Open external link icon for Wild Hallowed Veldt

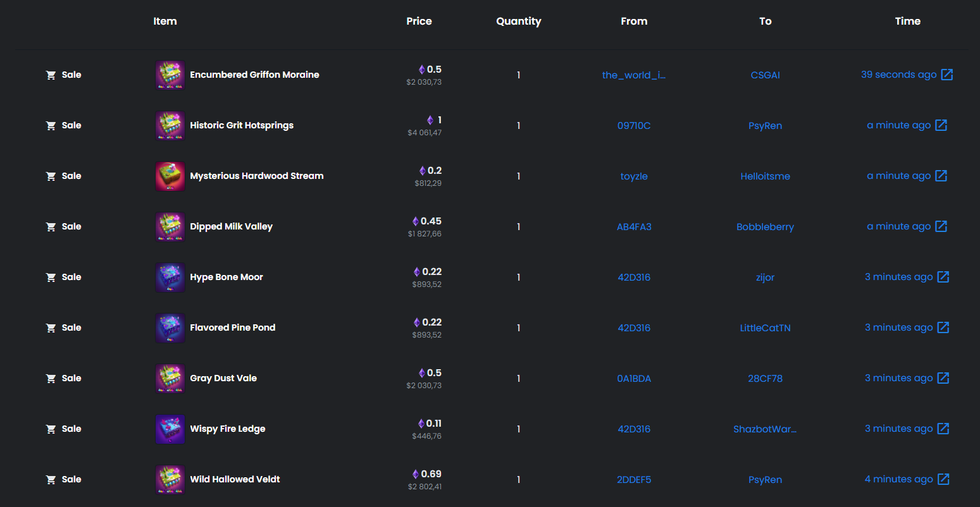pyautogui.click(x=943, y=479)
